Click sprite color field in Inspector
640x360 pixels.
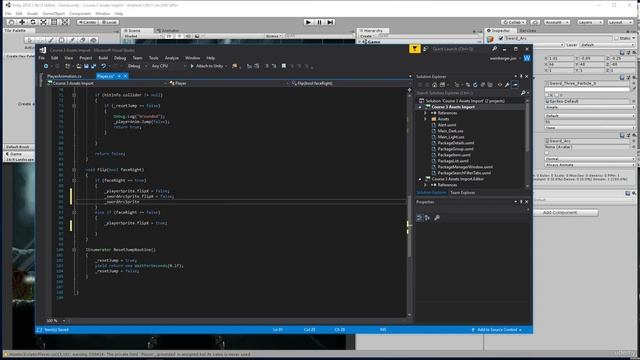pyautogui.click(x=587, y=89)
